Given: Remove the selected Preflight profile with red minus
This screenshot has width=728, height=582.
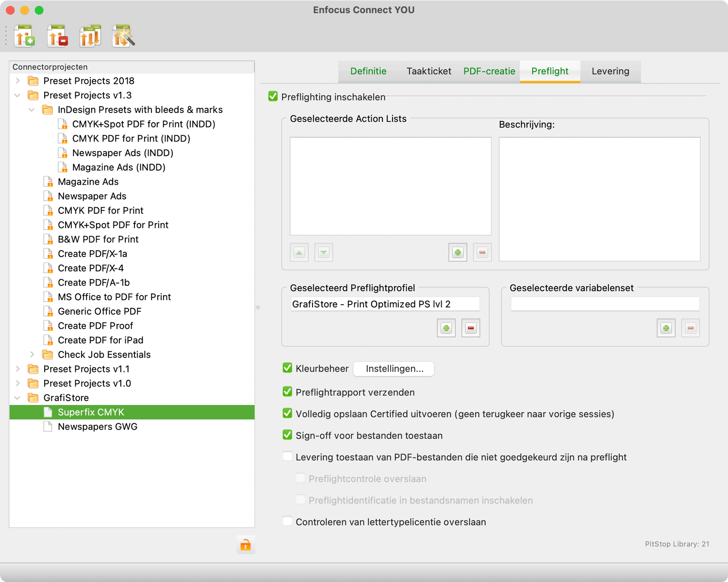Looking at the screenshot, I should pos(470,328).
